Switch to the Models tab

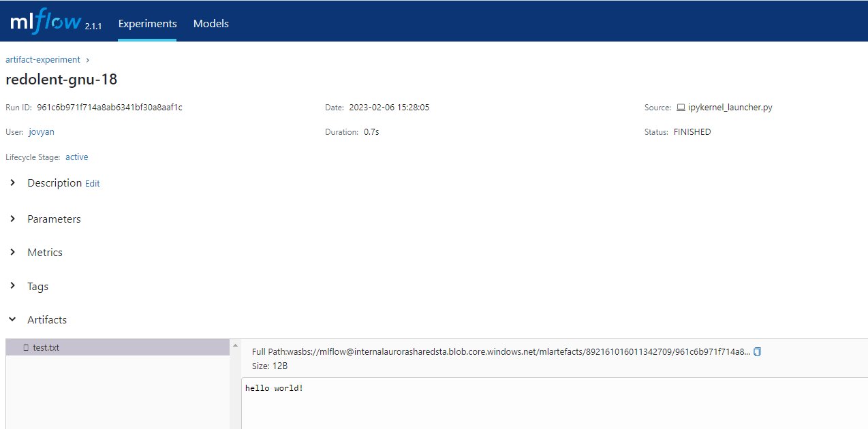click(211, 24)
